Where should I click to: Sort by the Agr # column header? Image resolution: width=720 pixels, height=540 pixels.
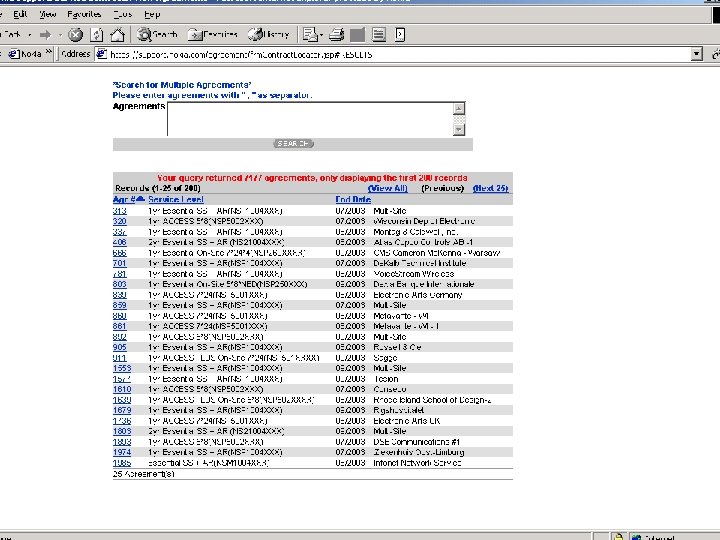tap(129, 199)
